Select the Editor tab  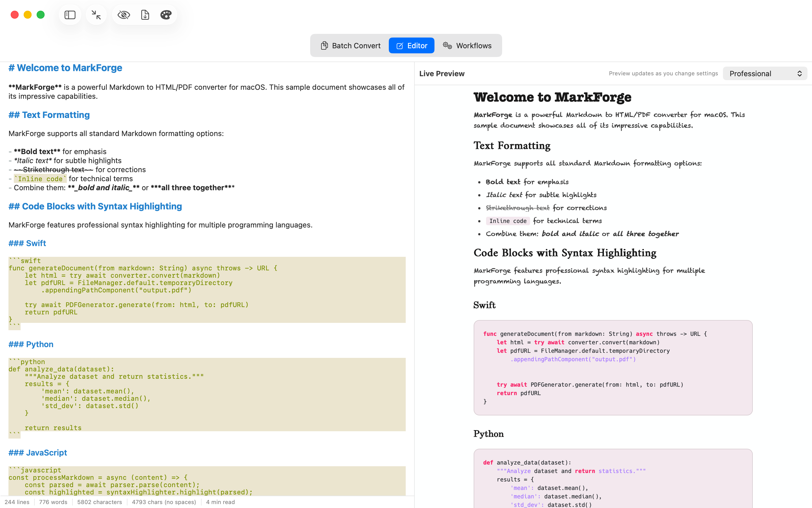click(411, 46)
